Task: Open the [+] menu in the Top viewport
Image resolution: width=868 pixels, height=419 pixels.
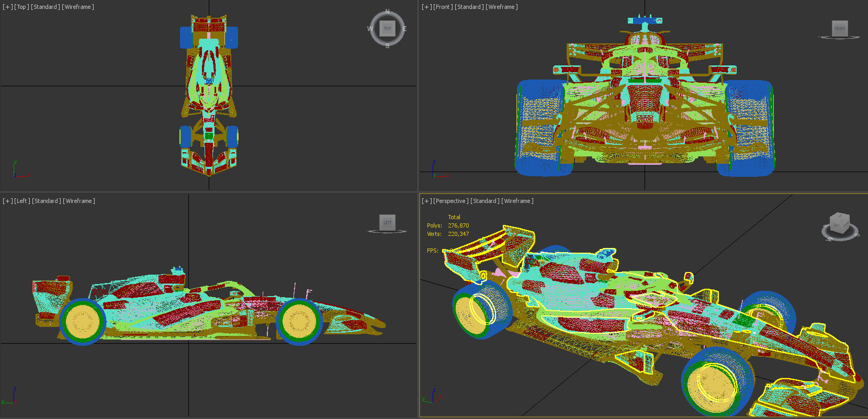Action: point(7,7)
